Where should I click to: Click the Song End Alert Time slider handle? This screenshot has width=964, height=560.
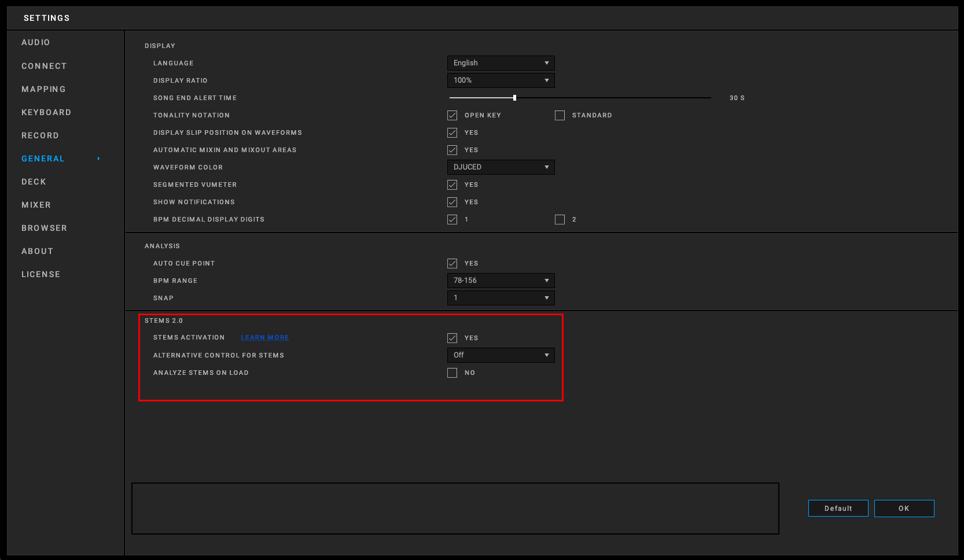[514, 98]
